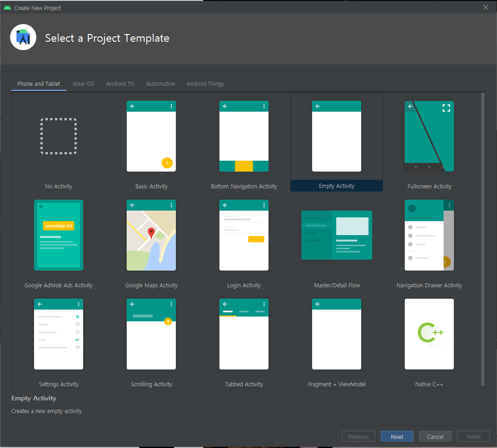Click the "Tabbed Activity" label text
497x448 pixels.
click(244, 384)
